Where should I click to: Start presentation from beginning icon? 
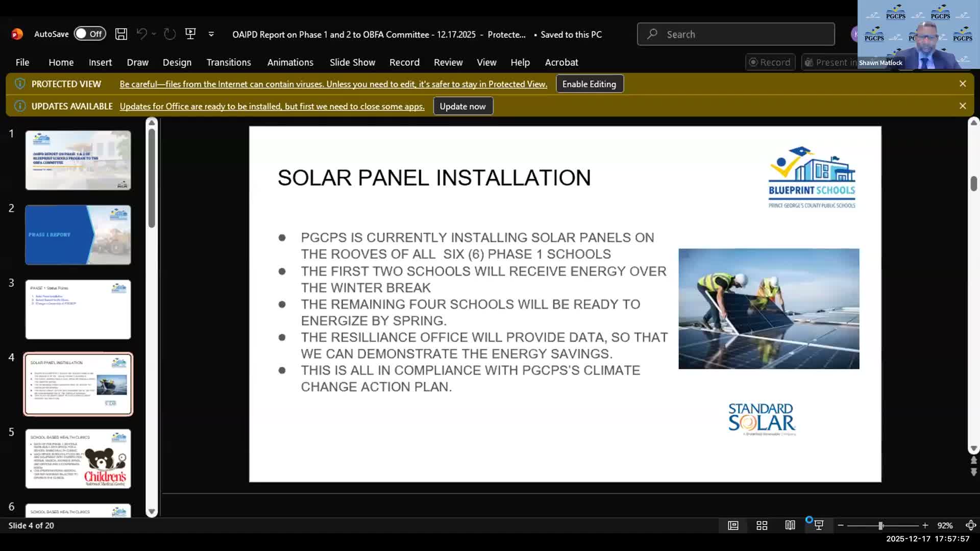coord(190,34)
